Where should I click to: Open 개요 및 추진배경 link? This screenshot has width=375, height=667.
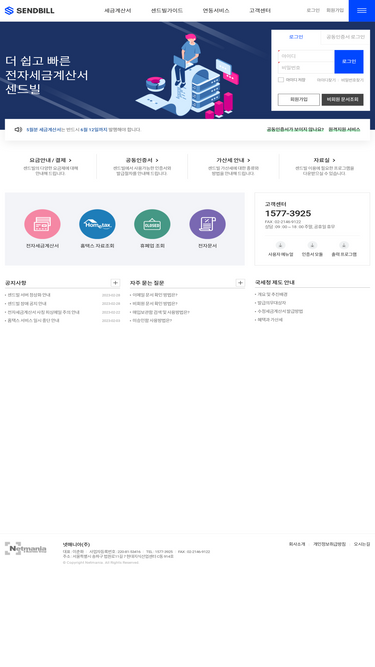coord(272,294)
